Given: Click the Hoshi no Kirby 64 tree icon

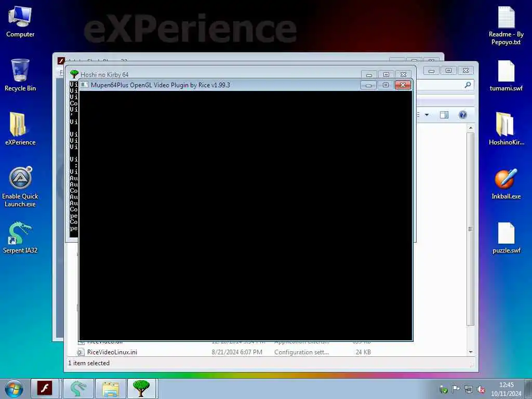Looking at the screenshot, I should click(x=74, y=74).
